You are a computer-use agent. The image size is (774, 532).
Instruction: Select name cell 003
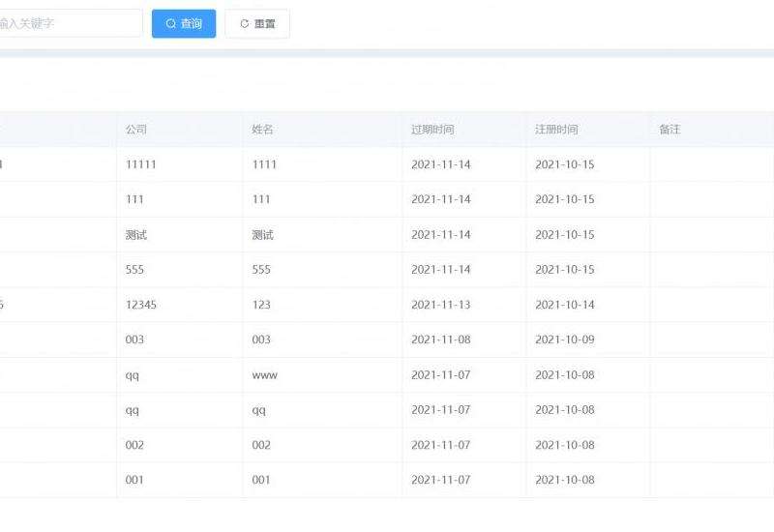click(261, 340)
